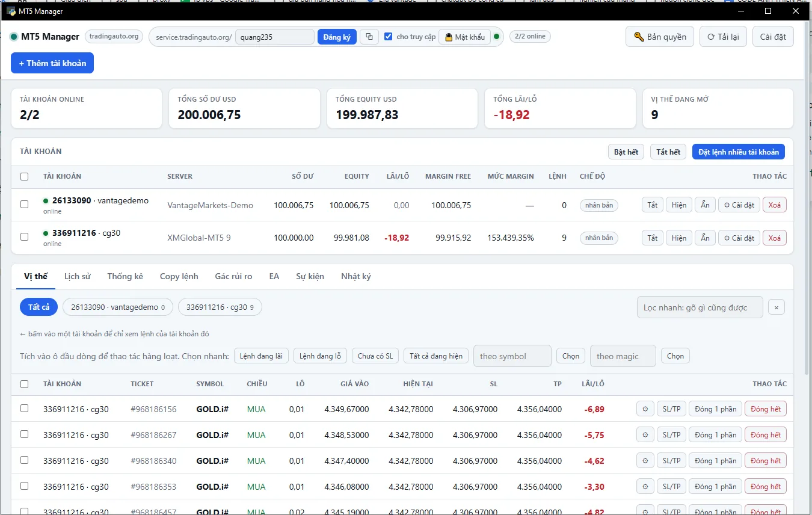Check select-all box in positions table header
This screenshot has width=812, height=515.
tap(25, 384)
